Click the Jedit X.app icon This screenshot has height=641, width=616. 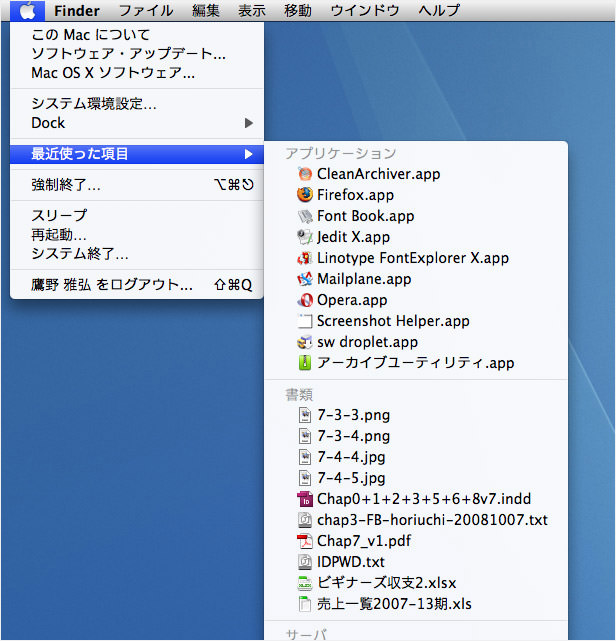(305, 237)
